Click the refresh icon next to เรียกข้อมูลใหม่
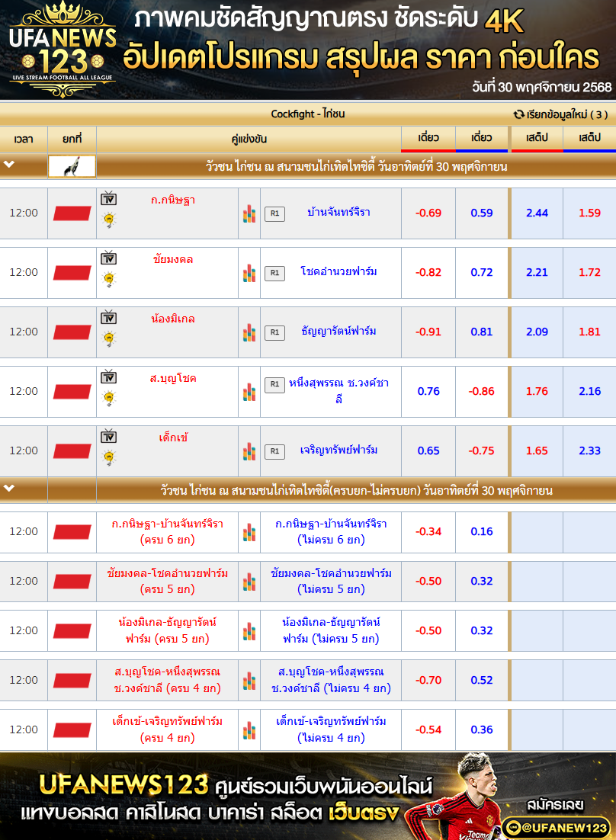 point(518,114)
